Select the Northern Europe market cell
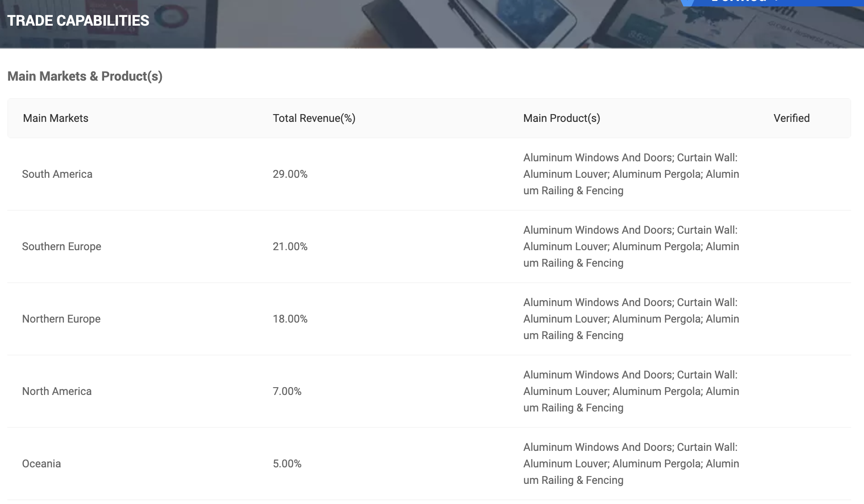This screenshot has width=864, height=504. (x=61, y=319)
